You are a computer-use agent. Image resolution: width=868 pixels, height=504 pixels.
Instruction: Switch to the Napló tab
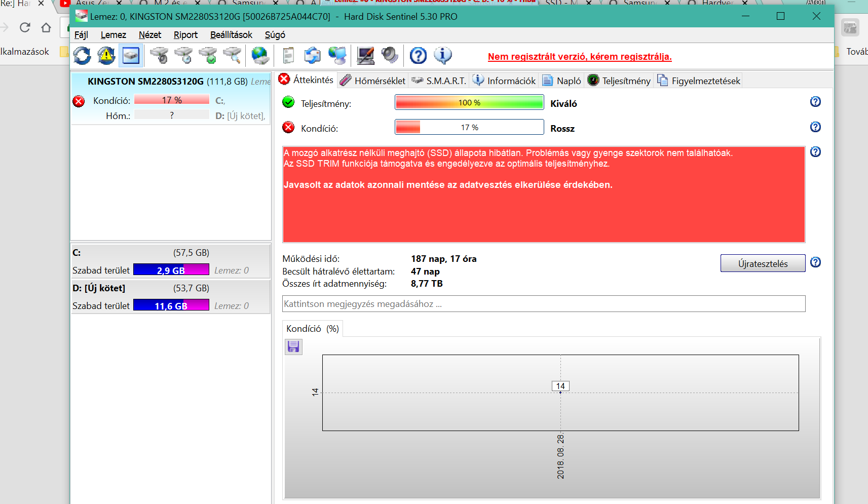point(562,81)
